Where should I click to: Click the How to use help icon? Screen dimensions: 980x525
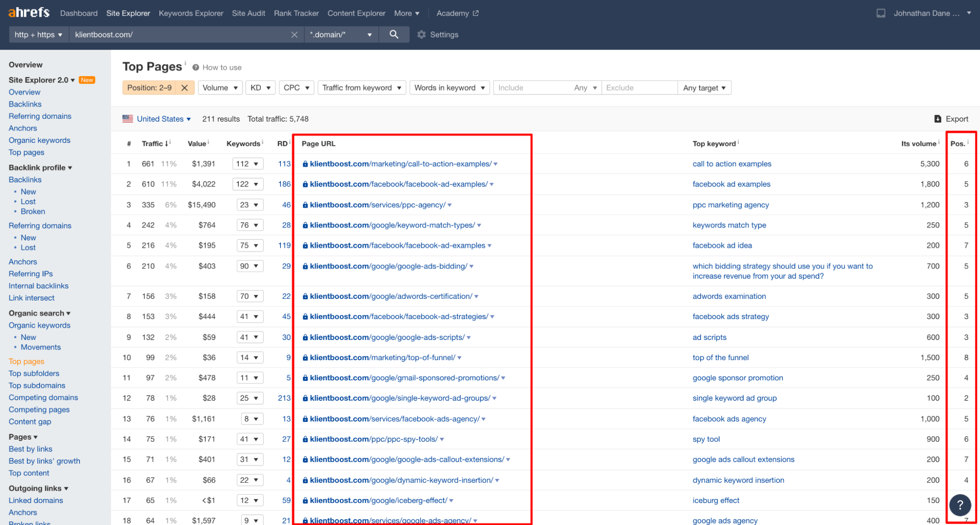[x=196, y=68]
